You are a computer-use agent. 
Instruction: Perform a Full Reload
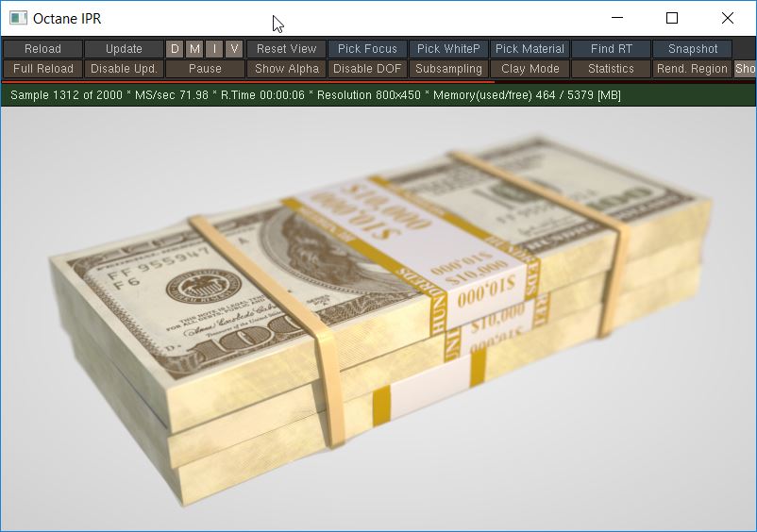42,69
